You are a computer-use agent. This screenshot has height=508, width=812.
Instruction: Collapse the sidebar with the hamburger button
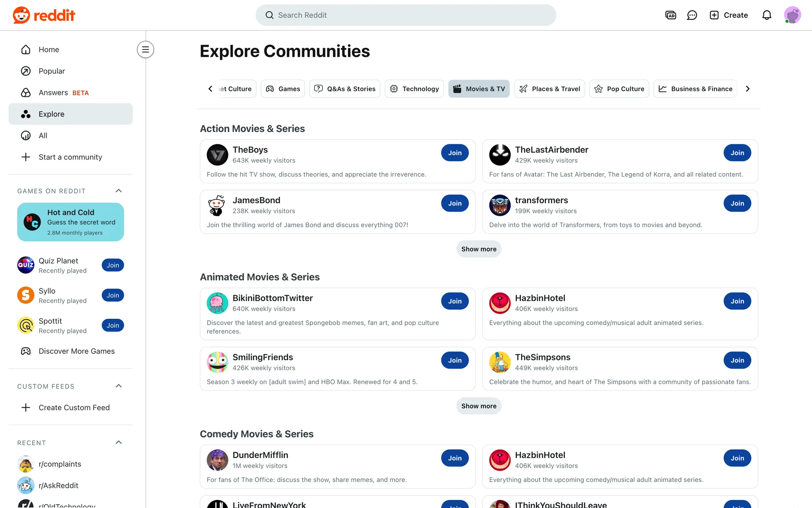(x=145, y=50)
